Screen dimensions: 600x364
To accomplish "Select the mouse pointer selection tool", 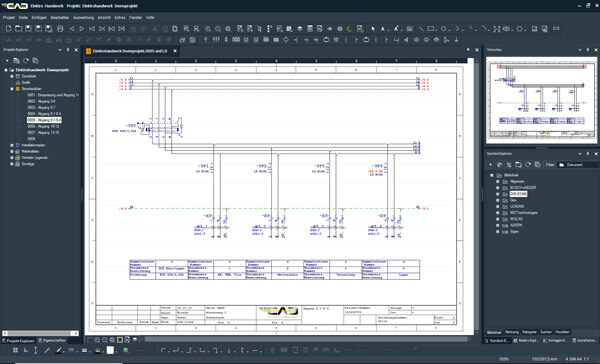I will coord(373,29).
